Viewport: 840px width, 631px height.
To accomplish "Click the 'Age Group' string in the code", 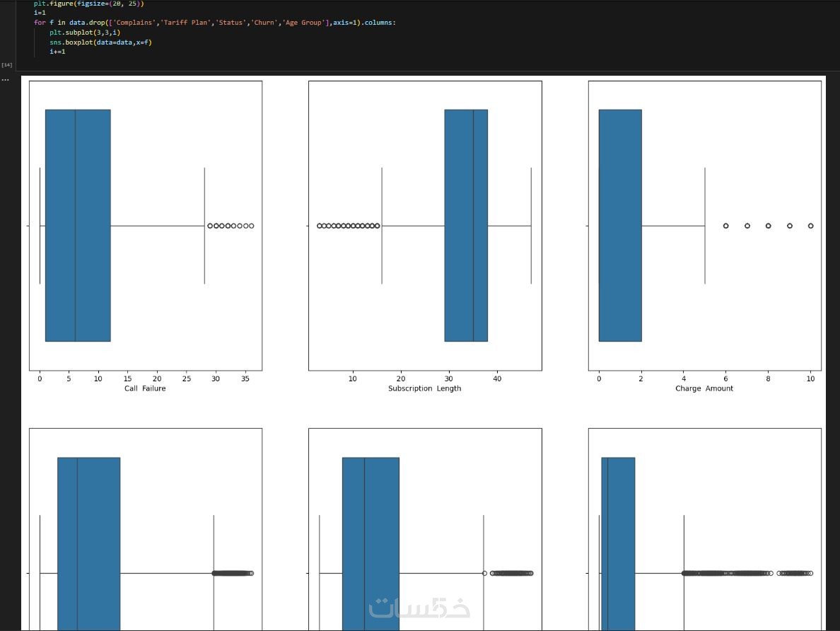I will (x=304, y=23).
